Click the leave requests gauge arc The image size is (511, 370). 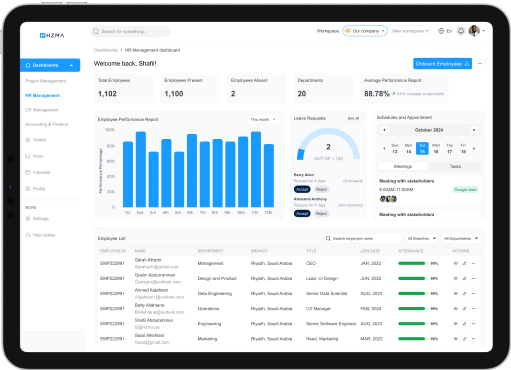[328, 144]
